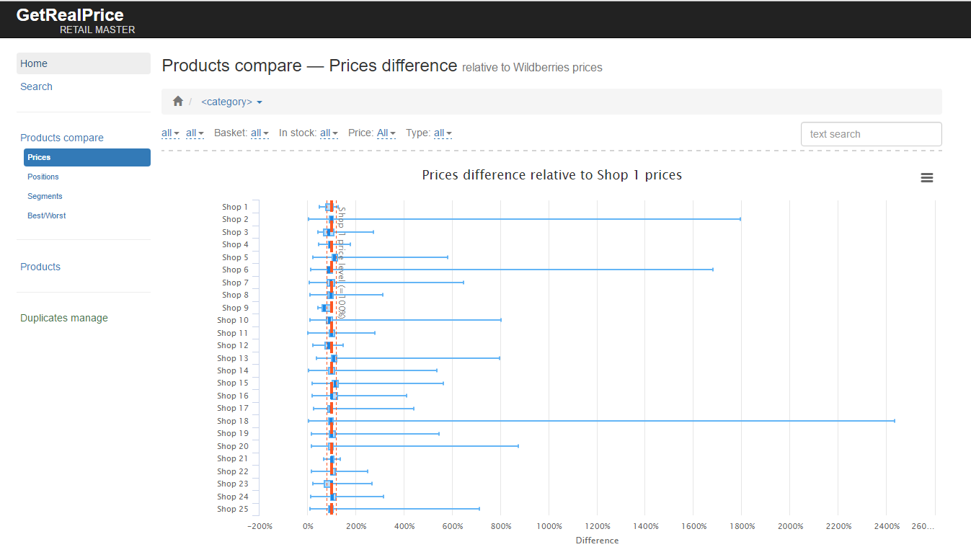This screenshot has height=560, width=971.
Task: Open the second 'all' filter dropdown
Action: coord(195,133)
